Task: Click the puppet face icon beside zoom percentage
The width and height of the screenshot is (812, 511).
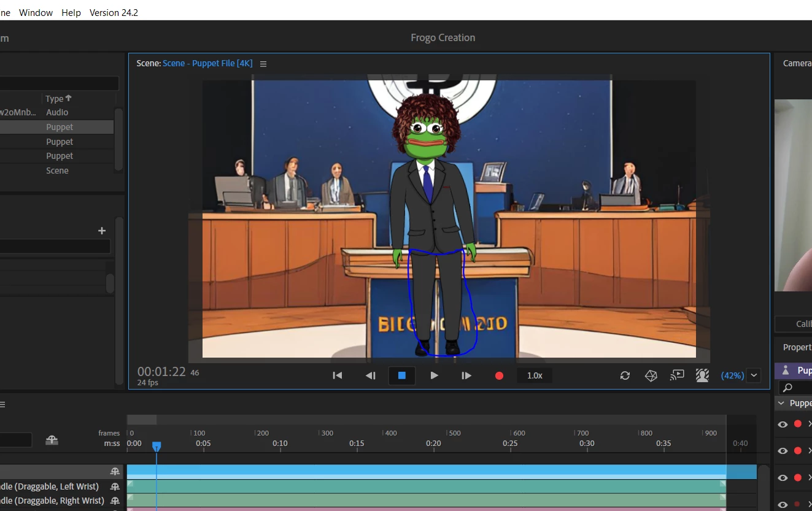Action: pos(703,375)
